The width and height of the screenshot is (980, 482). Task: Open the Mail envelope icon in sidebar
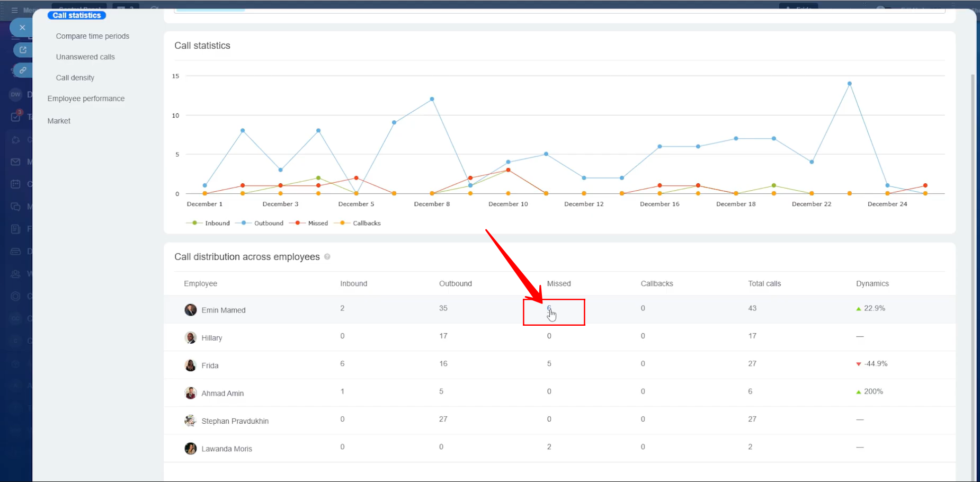point(16,162)
